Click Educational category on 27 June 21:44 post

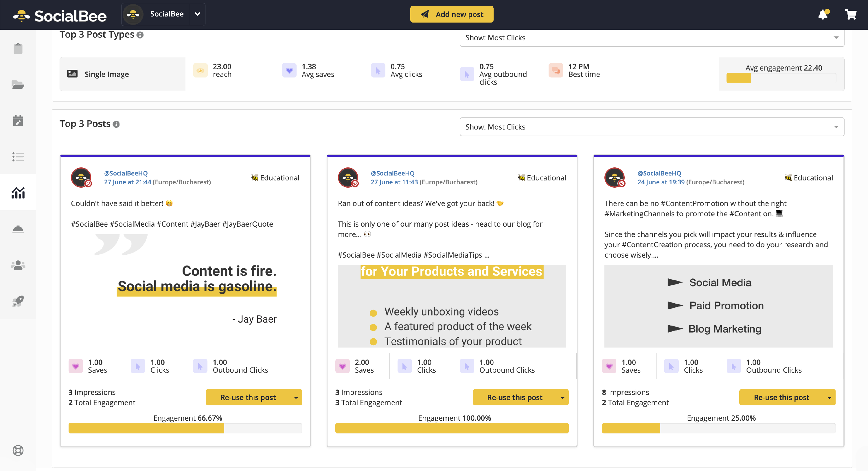point(275,178)
